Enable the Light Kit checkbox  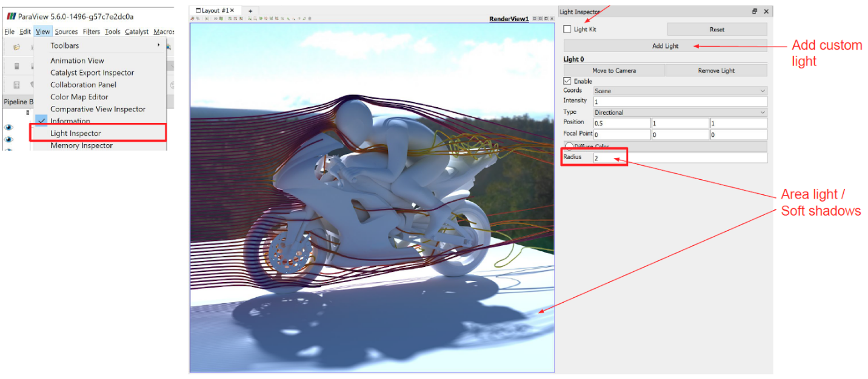tap(567, 29)
